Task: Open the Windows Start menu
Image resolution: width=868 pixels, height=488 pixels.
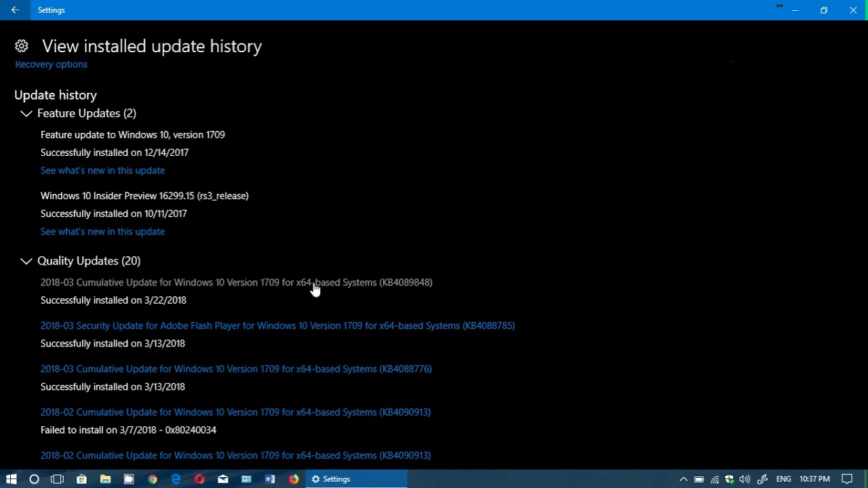Action: tap(11, 479)
